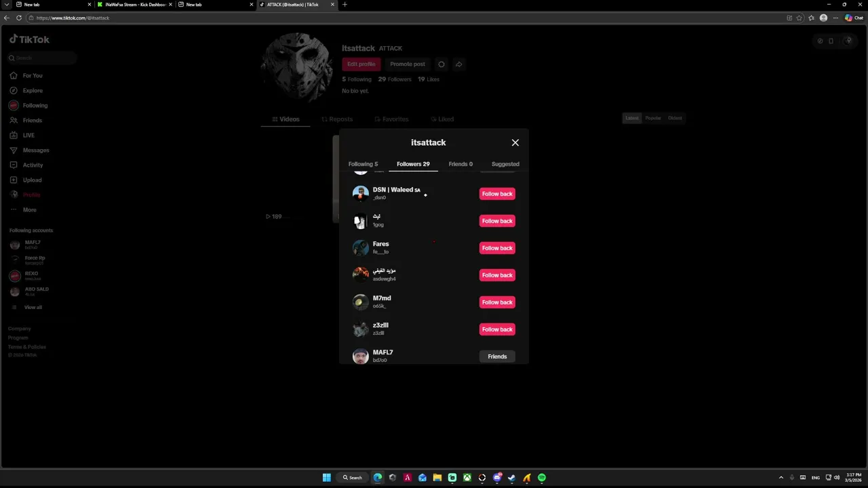
Task: Switch to the Suggested tab
Action: [x=505, y=164]
